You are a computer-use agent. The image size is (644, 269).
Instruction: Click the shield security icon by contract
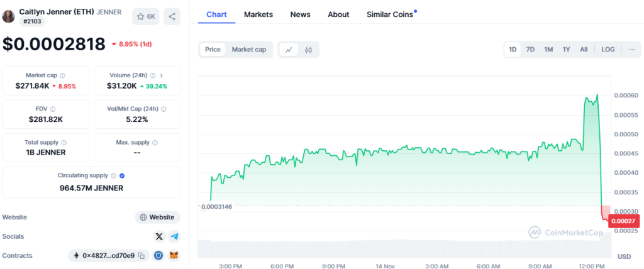point(158,256)
